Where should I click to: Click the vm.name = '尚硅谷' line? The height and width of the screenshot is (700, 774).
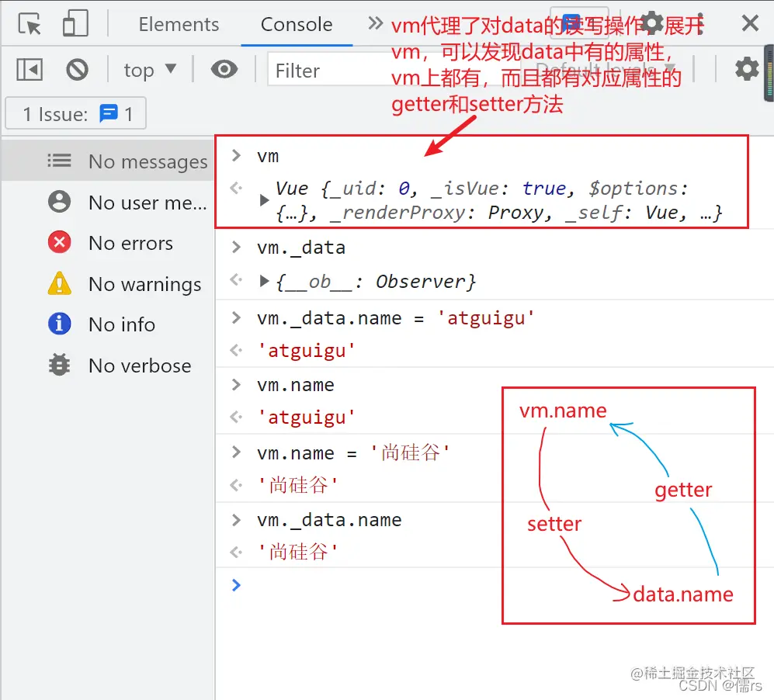[x=353, y=453]
